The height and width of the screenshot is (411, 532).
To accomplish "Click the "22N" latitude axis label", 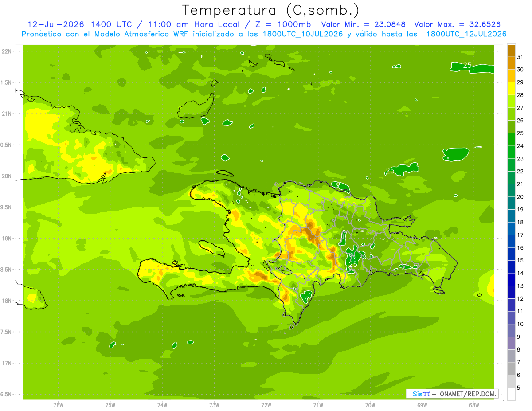I will coord(7,51).
